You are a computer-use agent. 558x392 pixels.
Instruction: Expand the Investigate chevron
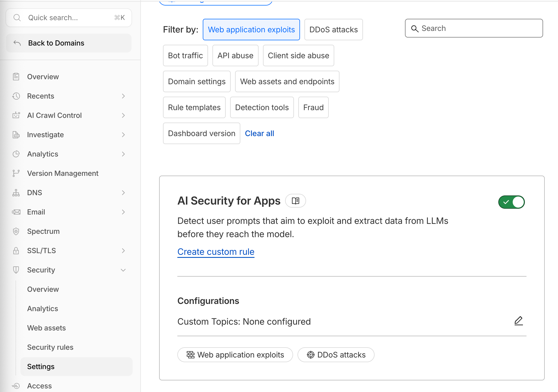pyautogui.click(x=123, y=135)
